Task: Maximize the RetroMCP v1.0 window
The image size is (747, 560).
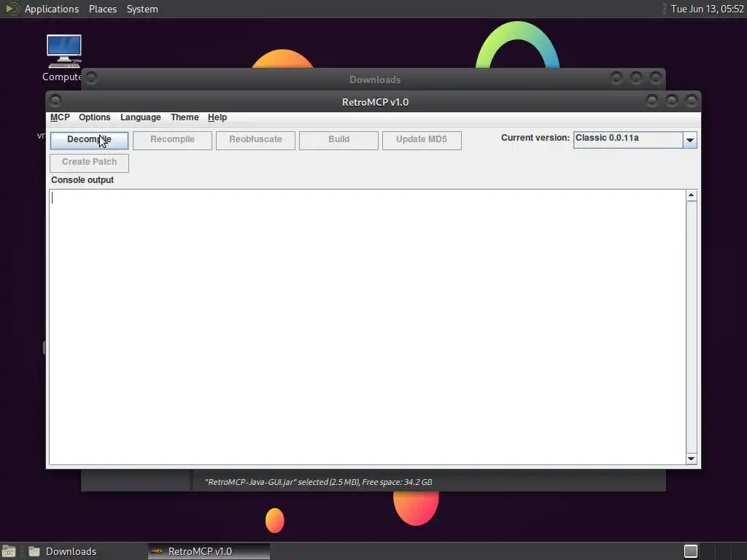Action: (672, 101)
